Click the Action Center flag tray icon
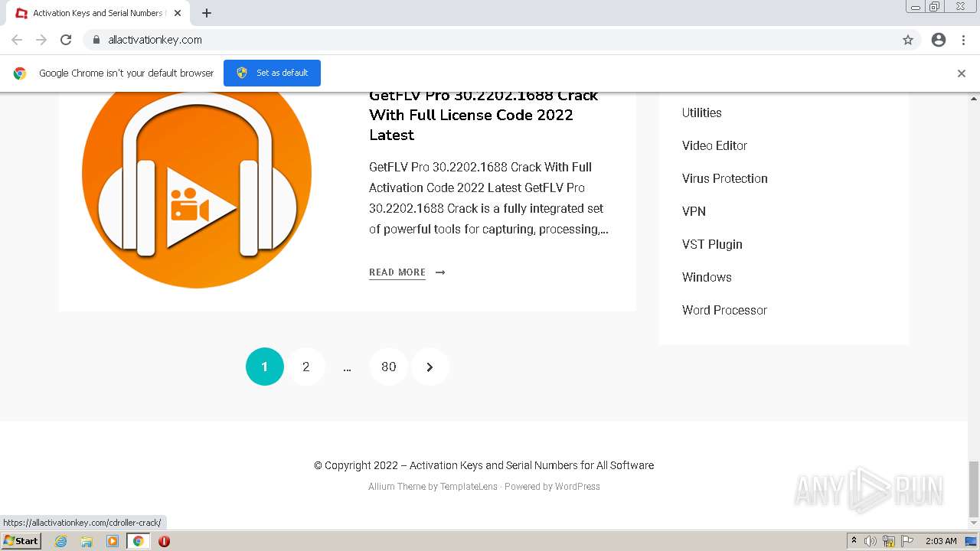 coord(907,541)
